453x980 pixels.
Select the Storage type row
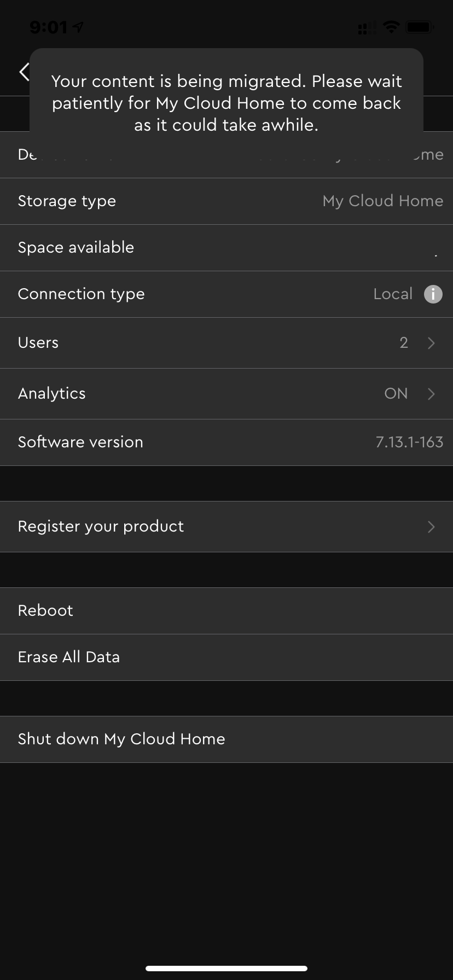[x=226, y=201]
